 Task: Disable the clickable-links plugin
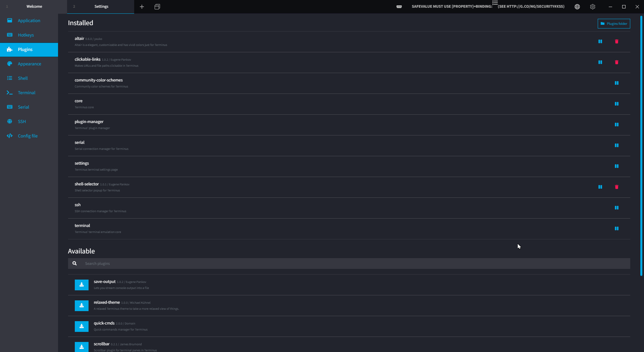pyautogui.click(x=600, y=62)
